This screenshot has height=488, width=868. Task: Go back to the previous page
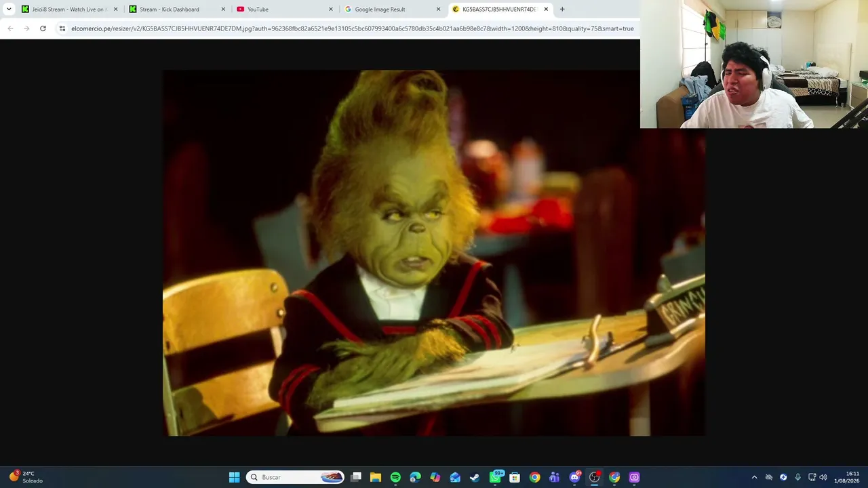tap(10, 28)
